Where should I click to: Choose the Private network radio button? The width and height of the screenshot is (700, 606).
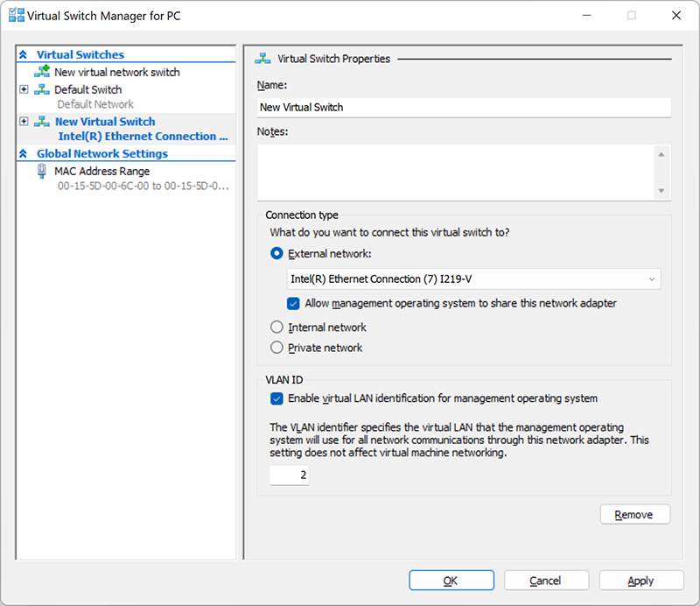tap(276, 348)
